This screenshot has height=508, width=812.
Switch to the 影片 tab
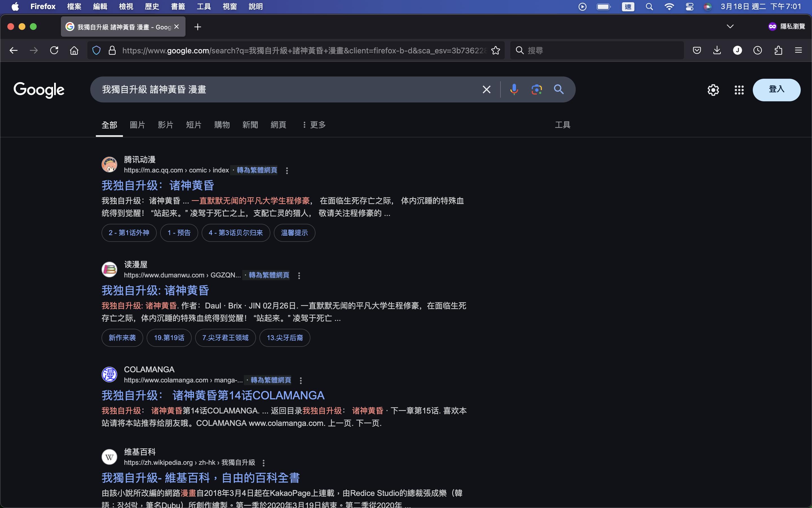tap(166, 125)
